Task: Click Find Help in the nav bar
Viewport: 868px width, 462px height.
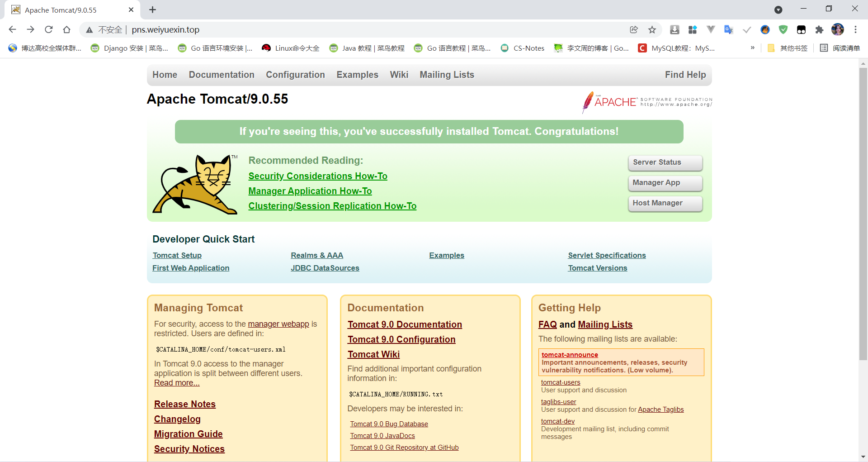Action: (x=685, y=75)
